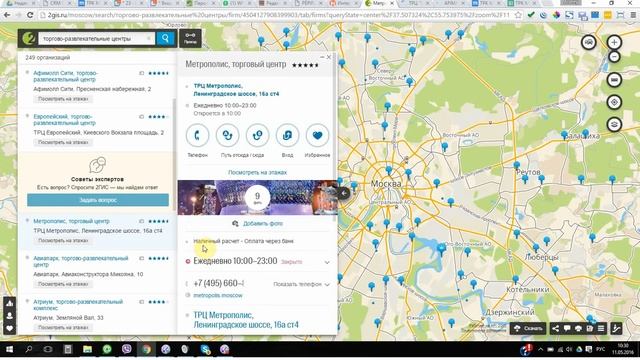Viewport: 640px width, 360px height.
Task: Click the feedback comment icon
Action: [567, 328]
